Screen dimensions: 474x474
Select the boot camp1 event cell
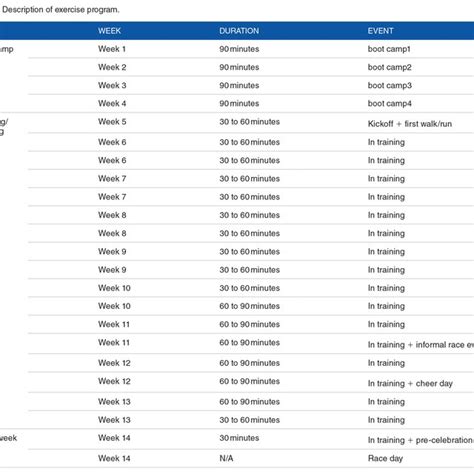coord(389,49)
